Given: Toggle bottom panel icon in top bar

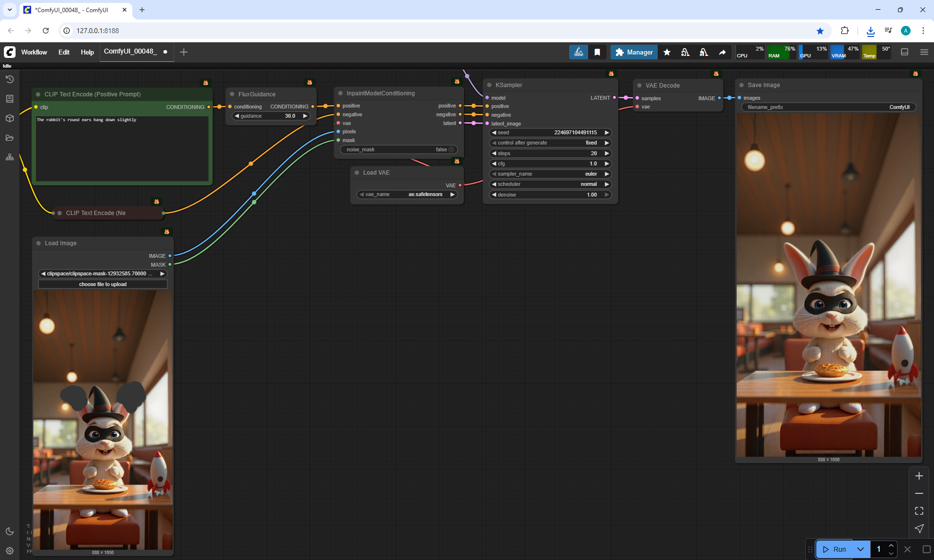Looking at the screenshot, I should pos(904,52).
